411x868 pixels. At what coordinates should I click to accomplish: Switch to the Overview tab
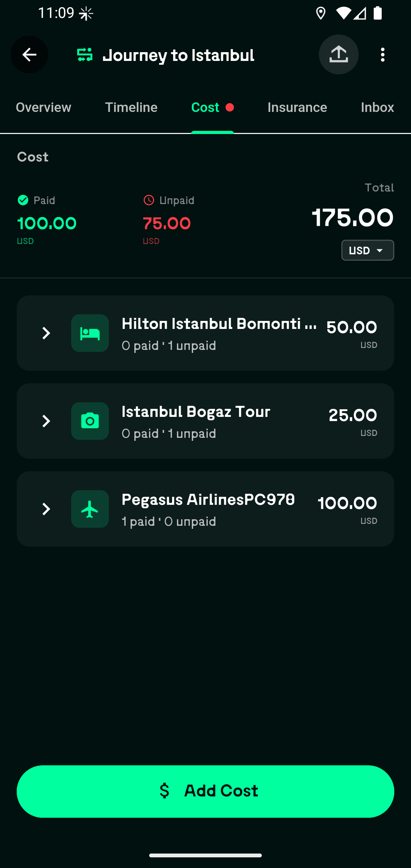click(43, 107)
